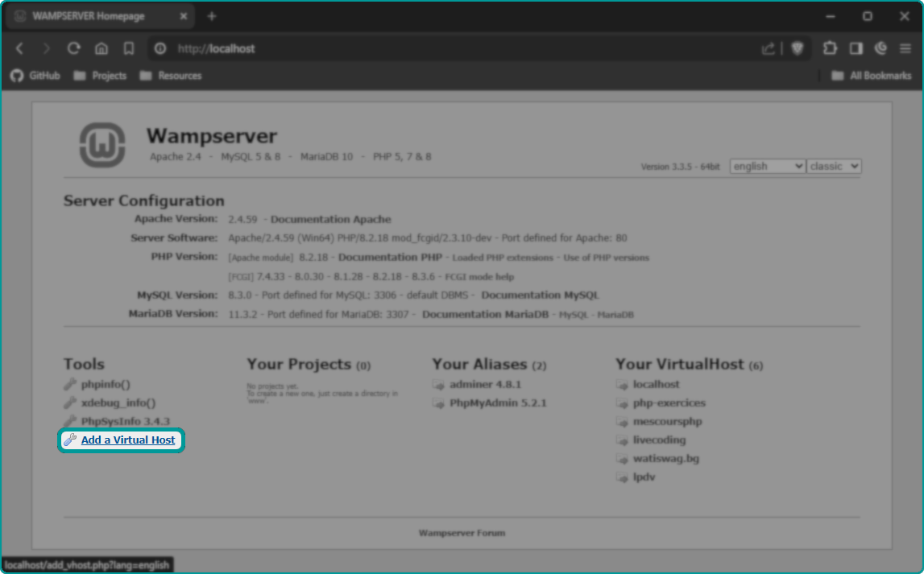Open the extensions puzzle icon

coord(830,48)
